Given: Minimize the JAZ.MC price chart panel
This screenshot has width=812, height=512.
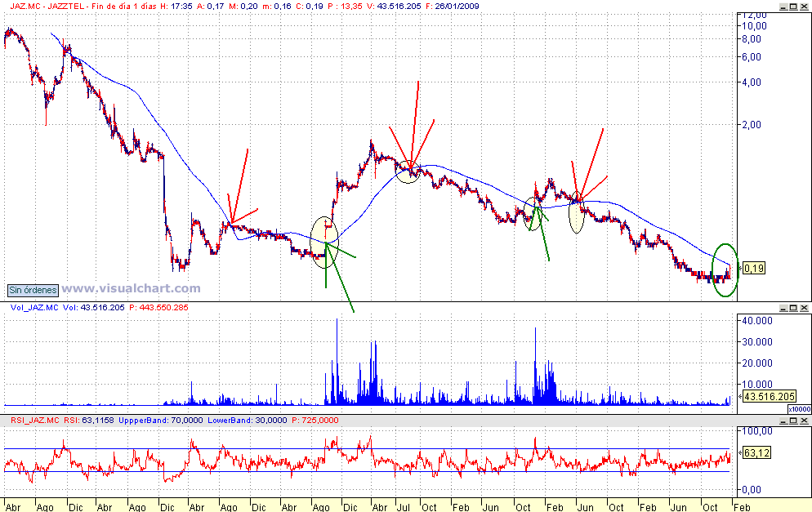Looking at the screenshot, I should click(783, 7).
